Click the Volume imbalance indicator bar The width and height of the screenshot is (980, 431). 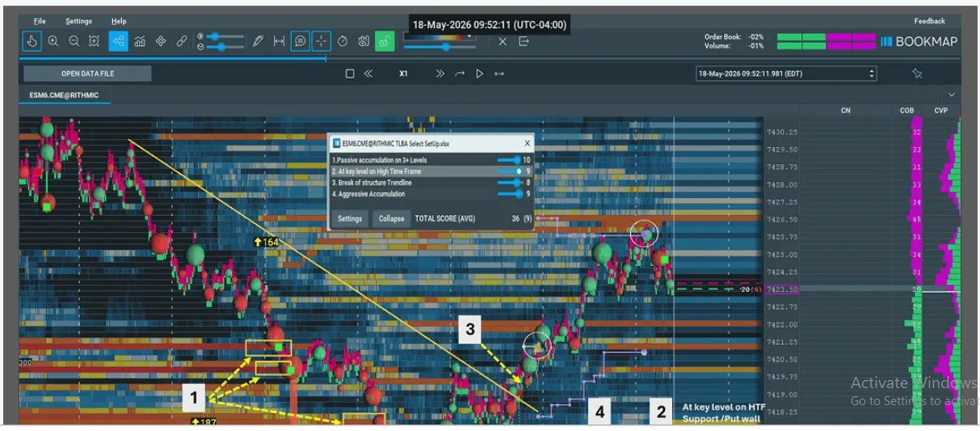tap(826, 46)
